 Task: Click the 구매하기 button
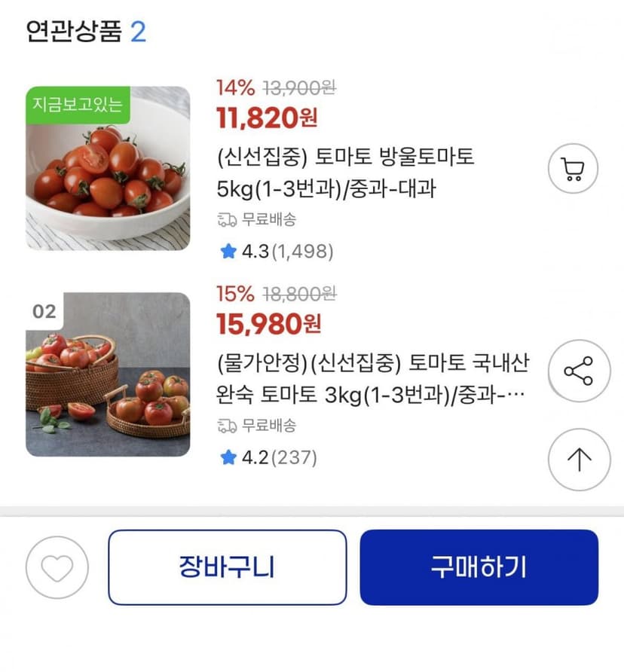[479, 567]
